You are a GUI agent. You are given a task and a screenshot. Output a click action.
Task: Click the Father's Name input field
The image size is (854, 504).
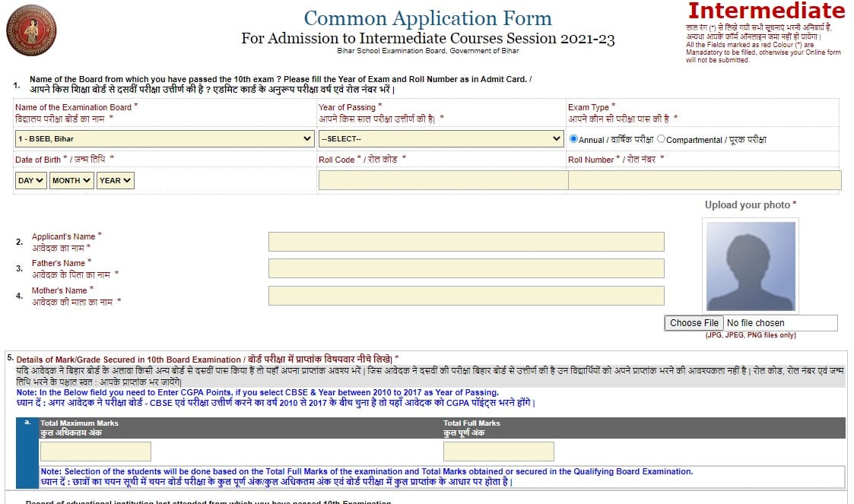[x=466, y=268]
